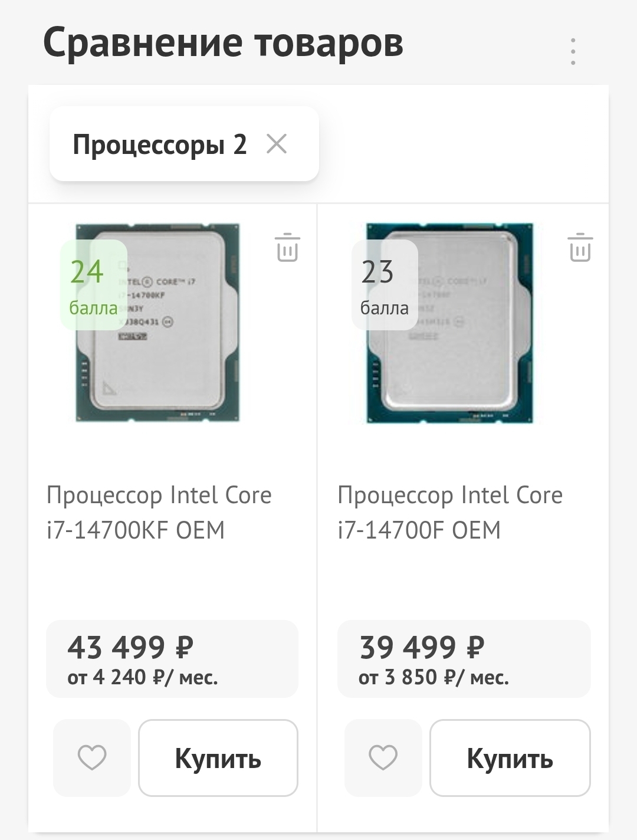Click the 39 499 ₽ price
Image resolution: width=637 pixels, height=840 pixels.
coord(422,647)
